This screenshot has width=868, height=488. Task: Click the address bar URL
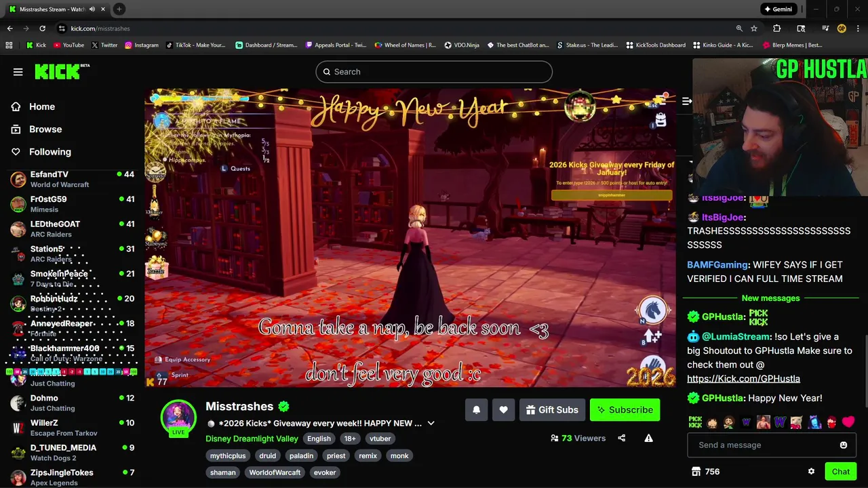(100, 28)
